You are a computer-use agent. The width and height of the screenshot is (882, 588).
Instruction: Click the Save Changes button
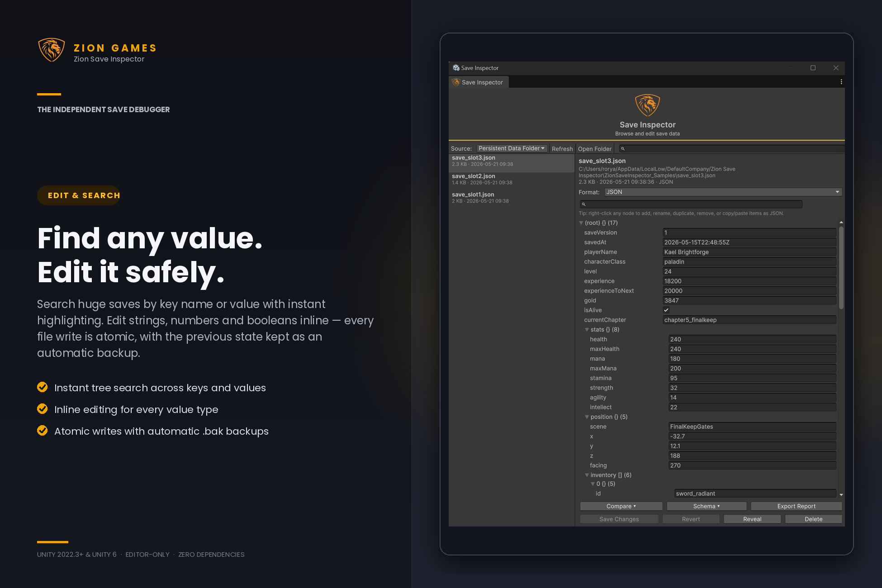(x=619, y=519)
